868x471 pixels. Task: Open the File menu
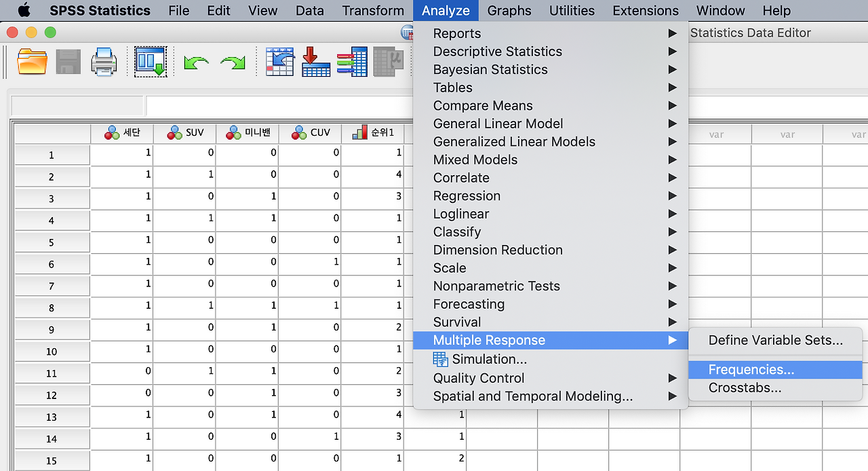pyautogui.click(x=179, y=10)
